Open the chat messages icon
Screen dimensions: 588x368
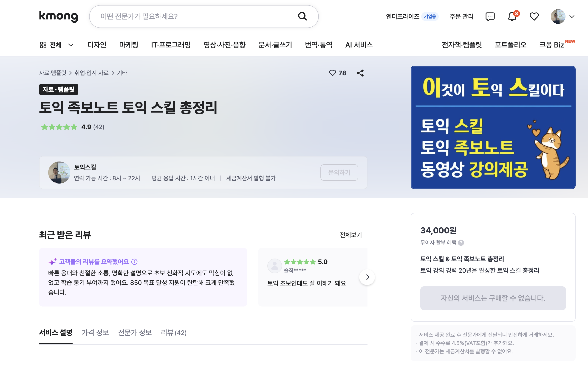(490, 16)
